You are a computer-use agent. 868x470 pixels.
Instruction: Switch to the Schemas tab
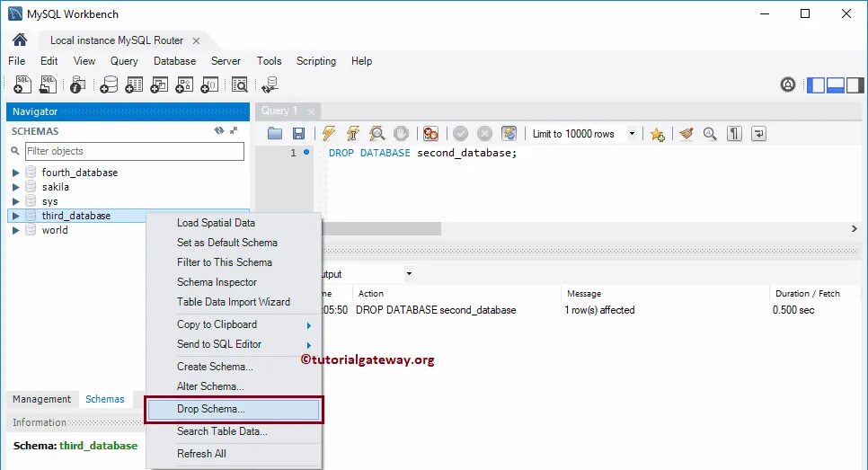[105, 399]
